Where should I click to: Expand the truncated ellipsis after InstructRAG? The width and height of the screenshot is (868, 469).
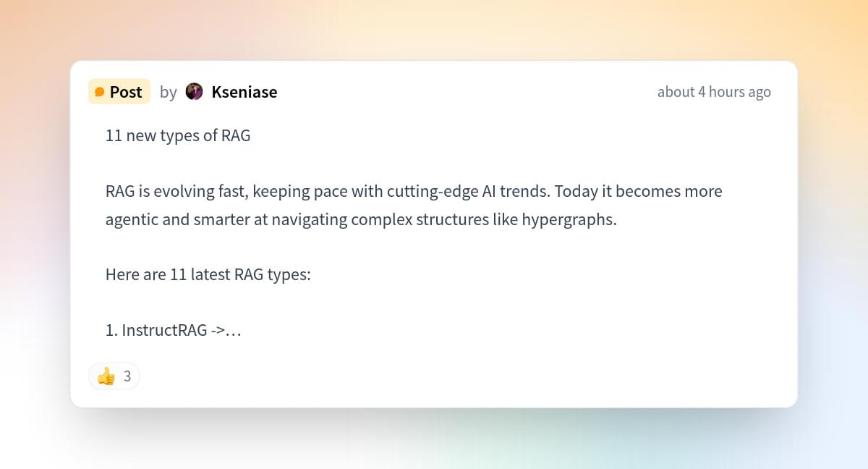pyautogui.click(x=234, y=331)
